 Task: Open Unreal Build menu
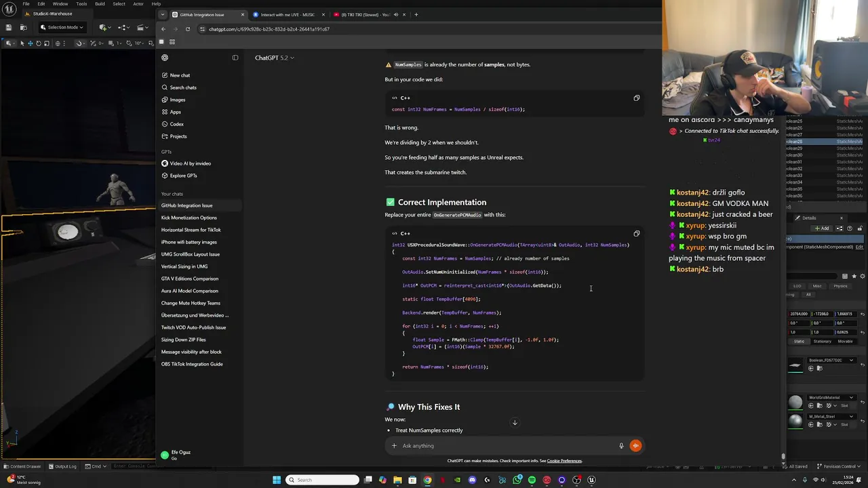click(x=100, y=3)
